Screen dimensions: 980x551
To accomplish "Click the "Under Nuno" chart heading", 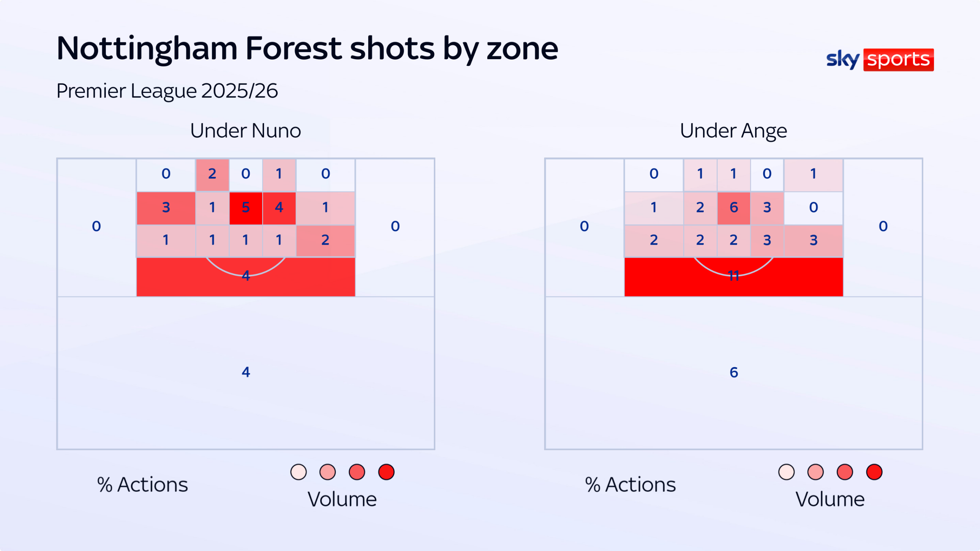I will point(245,131).
